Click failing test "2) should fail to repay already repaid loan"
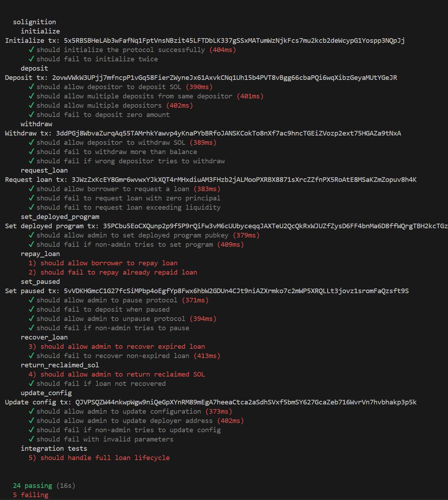This screenshot has height=500, width=448. tap(113, 272)
